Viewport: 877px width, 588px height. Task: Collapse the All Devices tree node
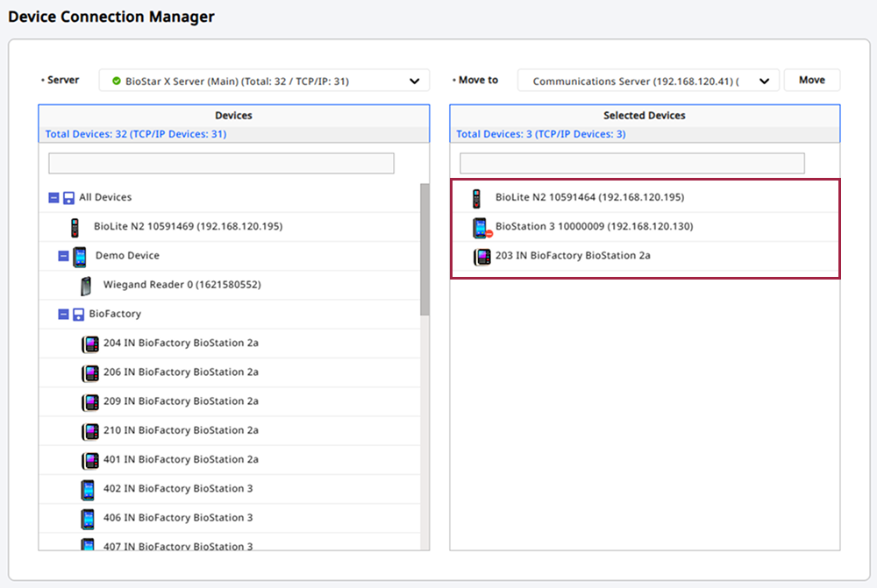[x=53, y=198]
